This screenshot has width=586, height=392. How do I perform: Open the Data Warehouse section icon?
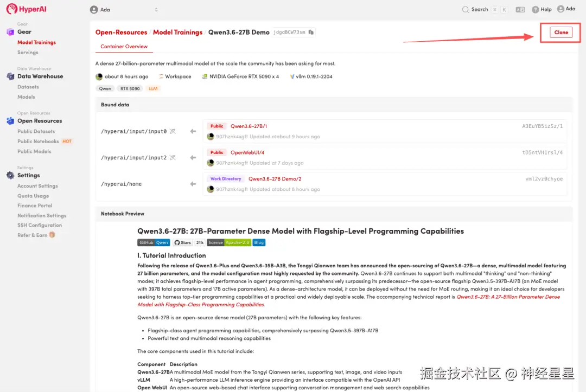(10, 76)
